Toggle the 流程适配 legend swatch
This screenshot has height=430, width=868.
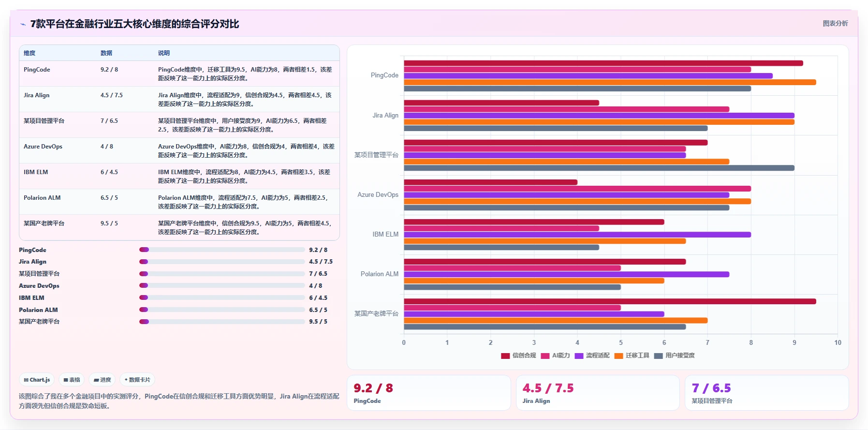pos(579,356)
